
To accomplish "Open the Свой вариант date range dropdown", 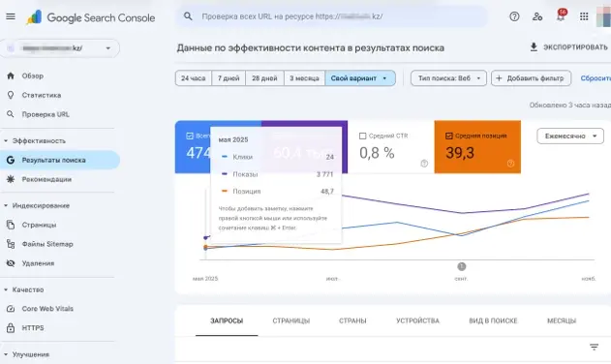I will coord(360,78).
